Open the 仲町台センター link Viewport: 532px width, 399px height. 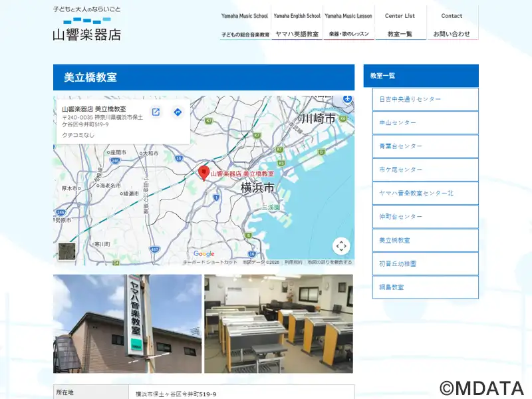pyautogui.click(x=425, y=217)
